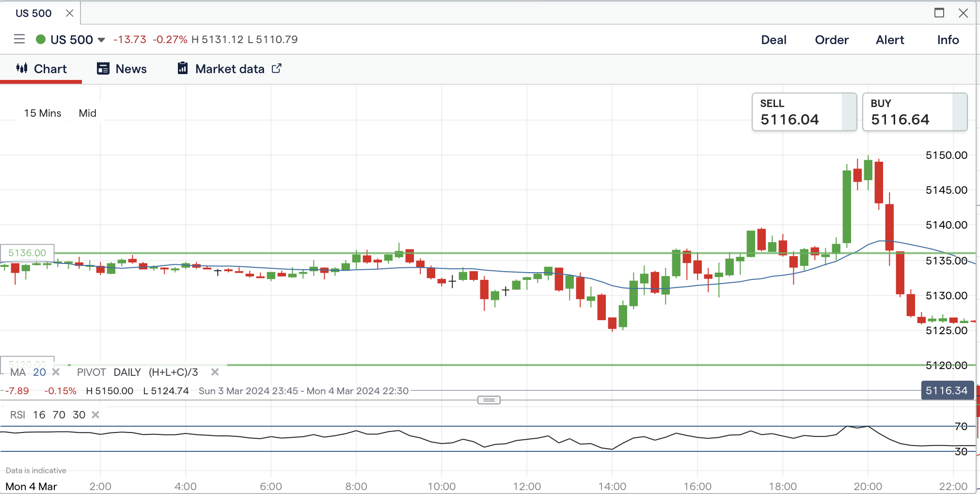Change the 15 Mins timeframe
The image size is (980, 494).
43,113
